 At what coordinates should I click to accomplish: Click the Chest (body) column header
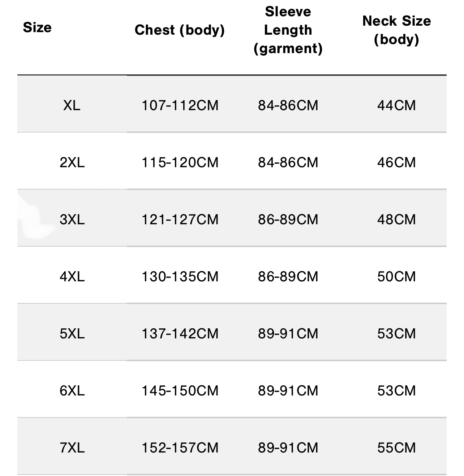click(180, 30)
